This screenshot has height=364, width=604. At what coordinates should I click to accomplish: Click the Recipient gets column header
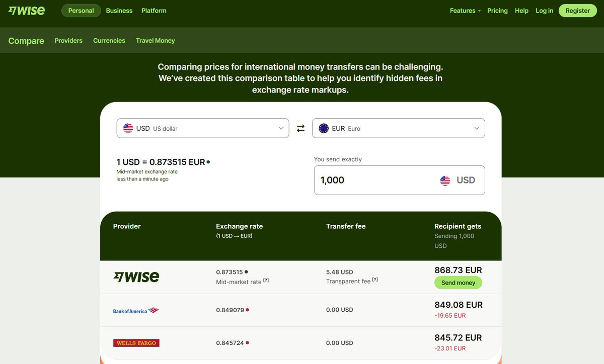point(458,226)
